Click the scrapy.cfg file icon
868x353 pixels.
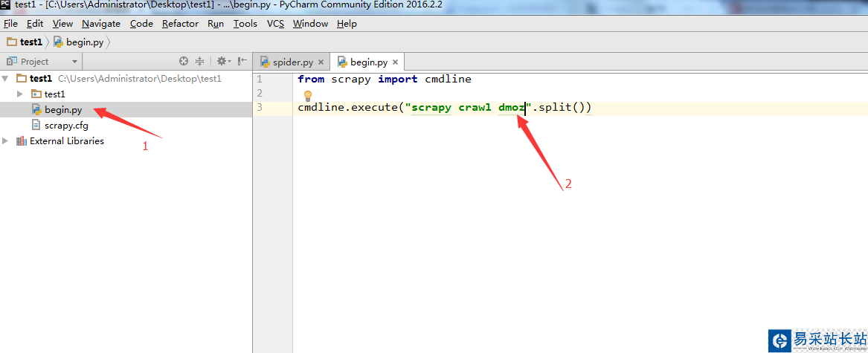click(36, 125)
